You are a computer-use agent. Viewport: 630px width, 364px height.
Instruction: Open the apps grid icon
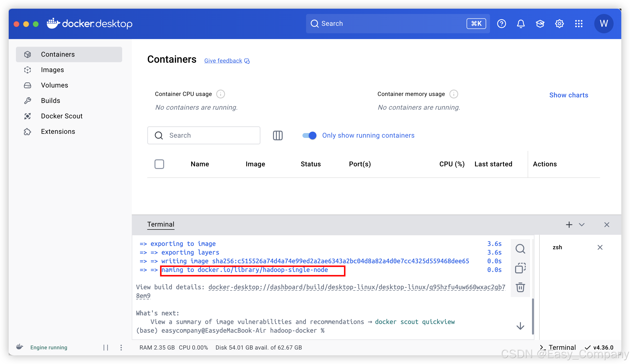click(579, 24)
